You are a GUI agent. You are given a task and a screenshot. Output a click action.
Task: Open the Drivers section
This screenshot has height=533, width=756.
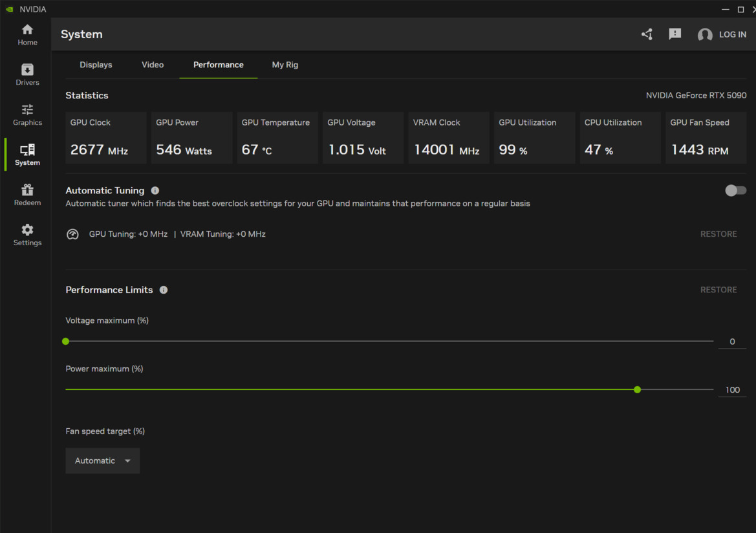(x=27, y=75)
